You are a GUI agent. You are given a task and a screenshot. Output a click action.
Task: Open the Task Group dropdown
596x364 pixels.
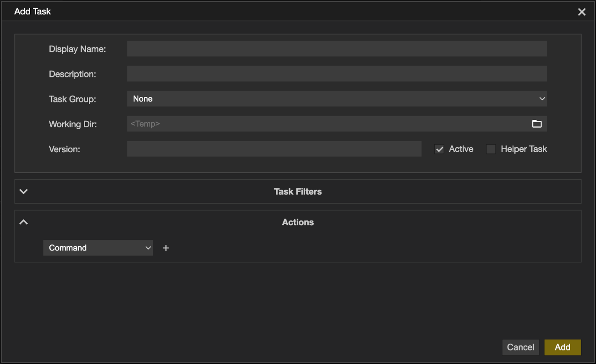click(337, 99)
